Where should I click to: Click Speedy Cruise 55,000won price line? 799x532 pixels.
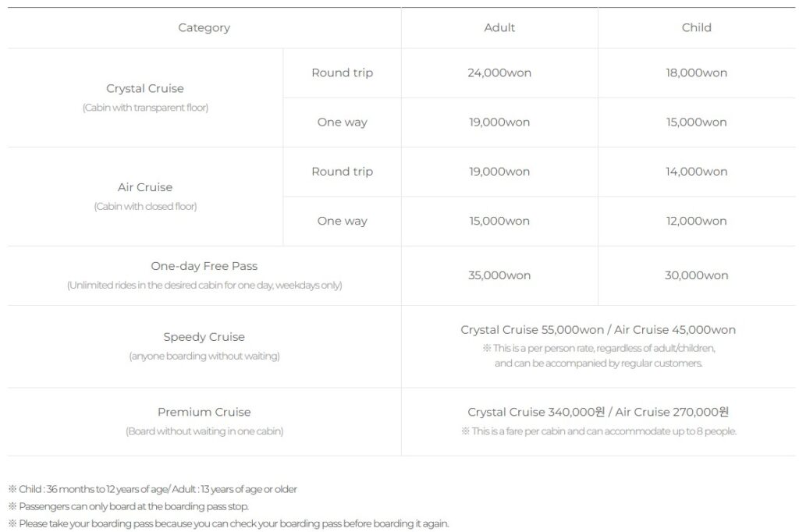tap(598, 330)
